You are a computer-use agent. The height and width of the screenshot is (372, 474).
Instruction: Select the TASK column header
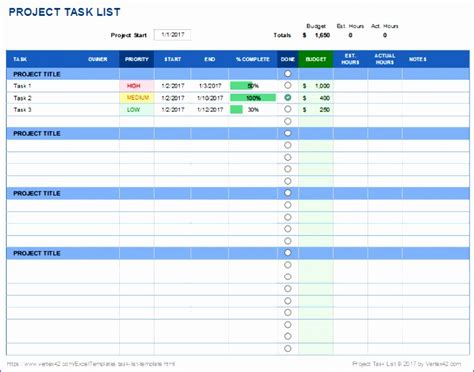(x=20, y=59)
